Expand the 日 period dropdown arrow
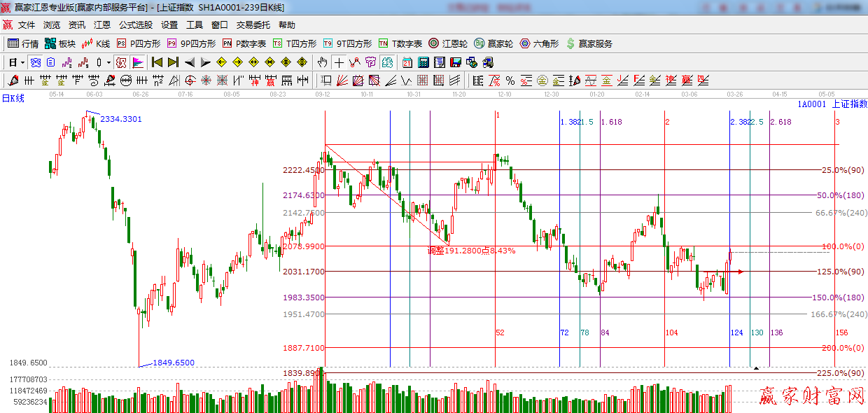The image size is (868, 413). pos(22,62)
